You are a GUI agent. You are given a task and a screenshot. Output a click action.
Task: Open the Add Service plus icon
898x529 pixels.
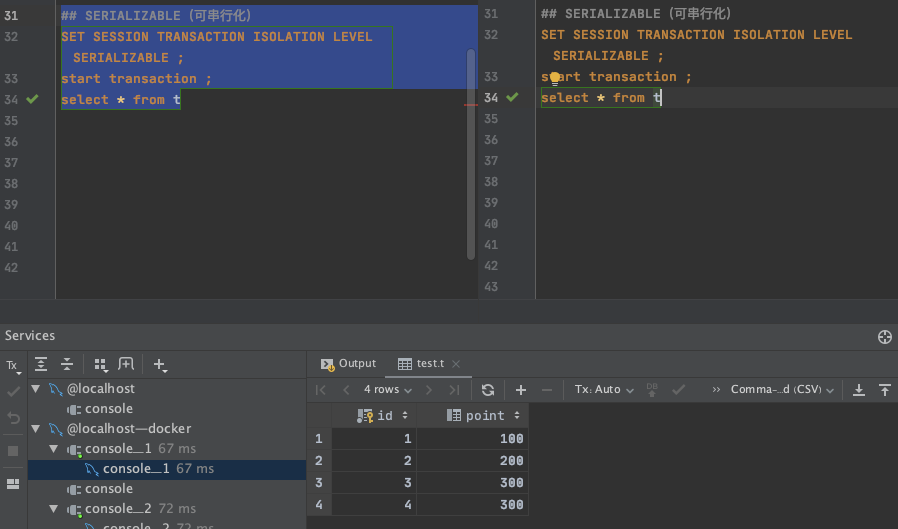[x=160, y=365]
